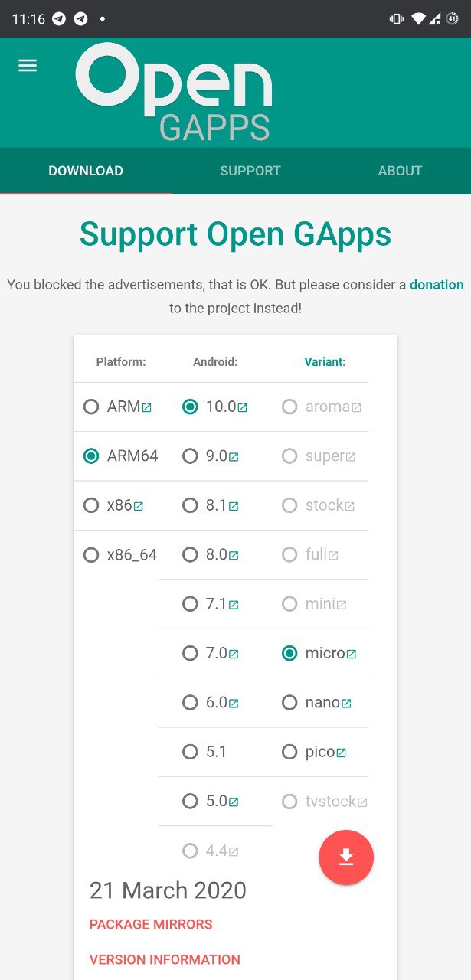Open external info link next to ARM
471x980 pixels.
coord(147,408)
